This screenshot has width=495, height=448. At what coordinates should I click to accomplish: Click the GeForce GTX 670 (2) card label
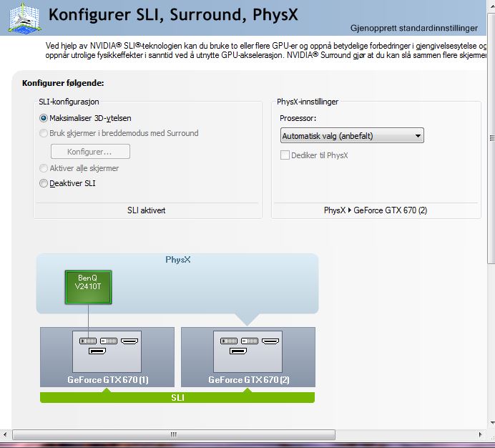pyautogui.click(x=249, y=379)
